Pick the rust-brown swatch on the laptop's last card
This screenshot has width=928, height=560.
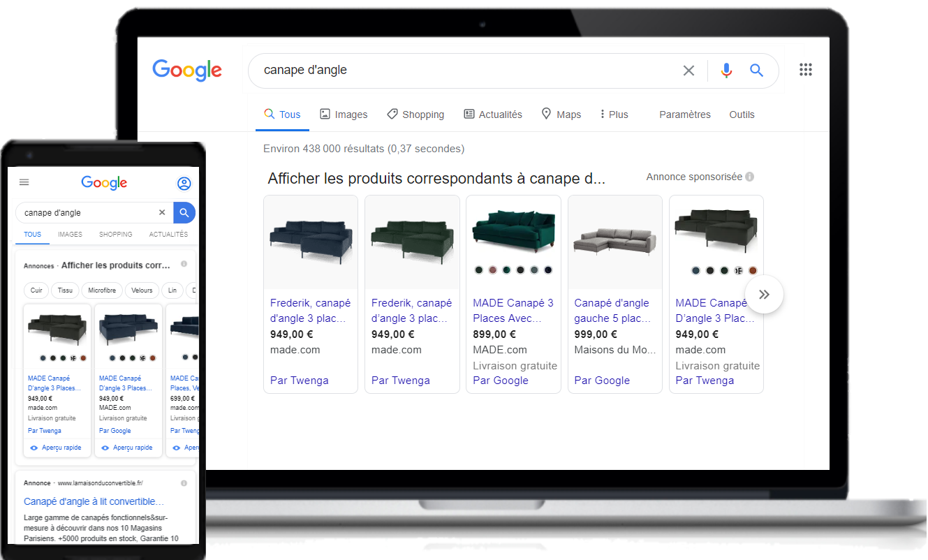tap(753, 271)
